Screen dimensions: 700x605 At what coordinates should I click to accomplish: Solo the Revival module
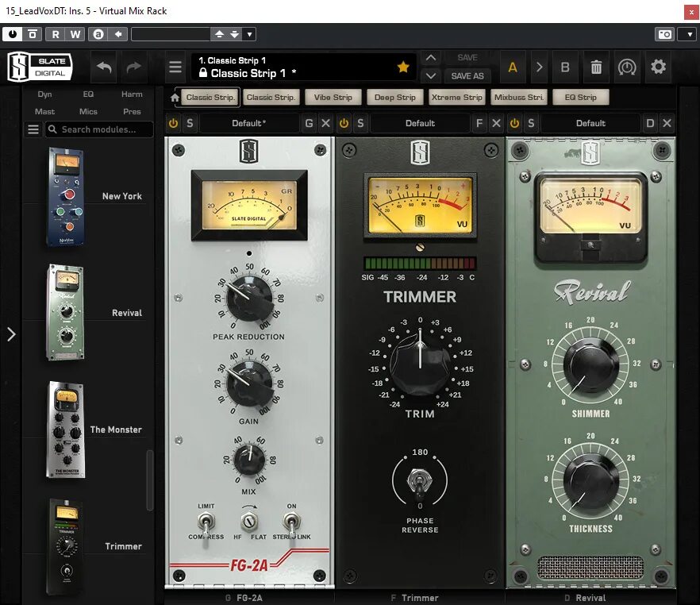531,123
